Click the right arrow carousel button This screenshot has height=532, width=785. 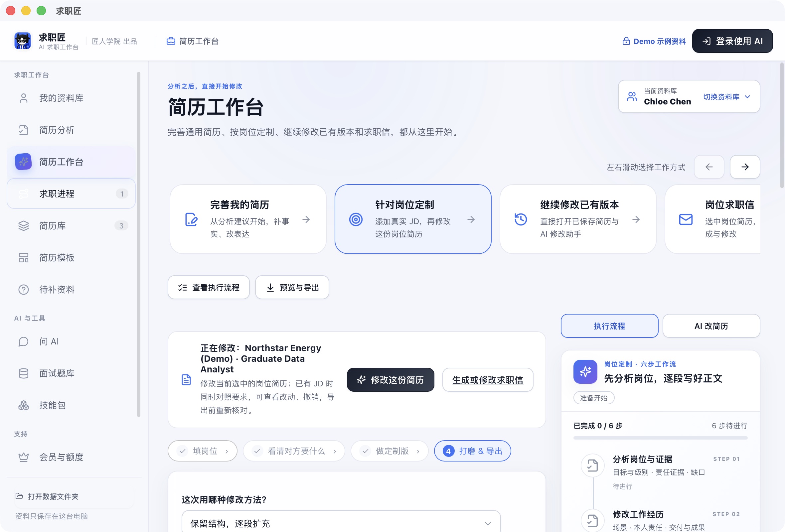click(745, 167)
